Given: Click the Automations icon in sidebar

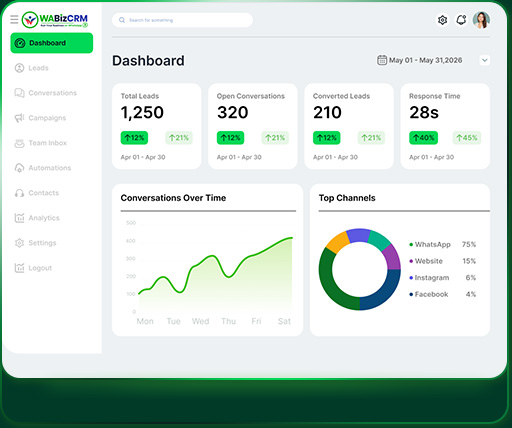Looking at the screenshot, I should 19,168.
